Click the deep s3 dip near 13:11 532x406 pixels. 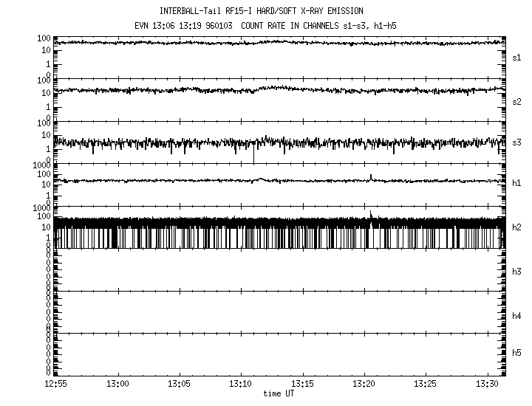coord(253,156)
